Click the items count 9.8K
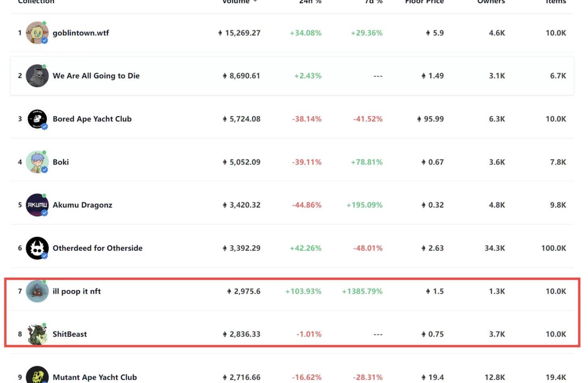588x383 pixels. pos(558,205)
